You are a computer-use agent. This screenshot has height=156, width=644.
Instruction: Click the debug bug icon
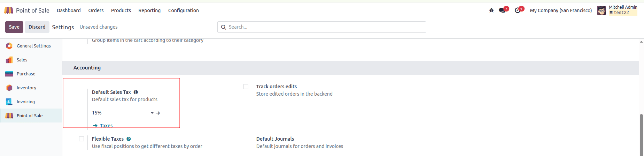pyautogui.click(x=491, y=10)
